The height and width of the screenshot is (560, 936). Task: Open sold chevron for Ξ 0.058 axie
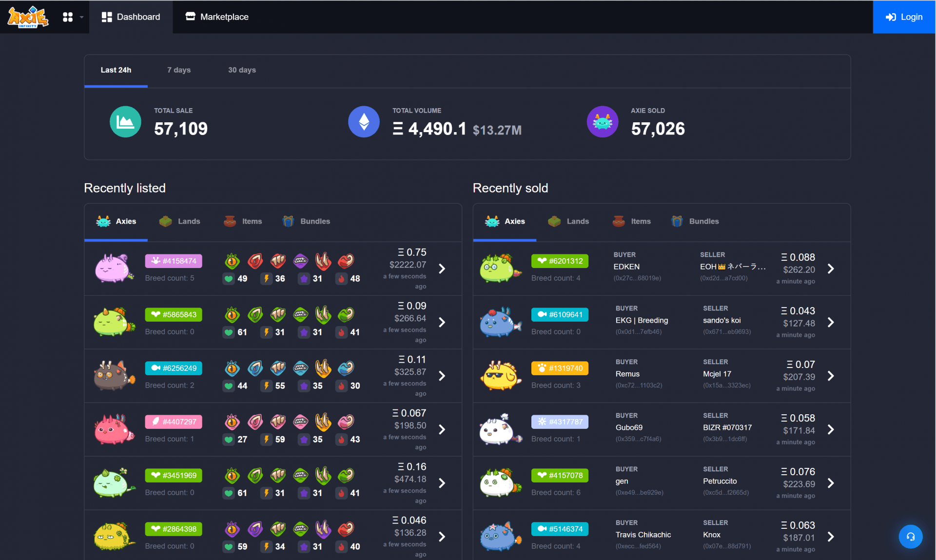coord(831,430)
